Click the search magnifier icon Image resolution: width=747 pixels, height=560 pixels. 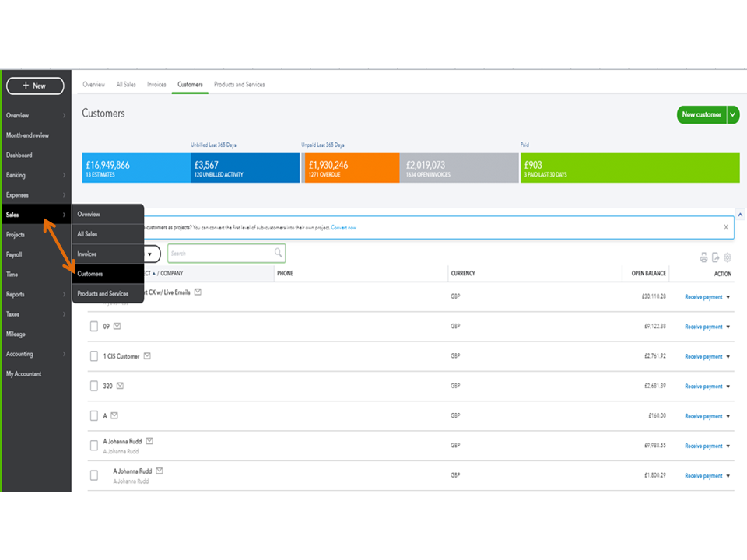[279, 253]
